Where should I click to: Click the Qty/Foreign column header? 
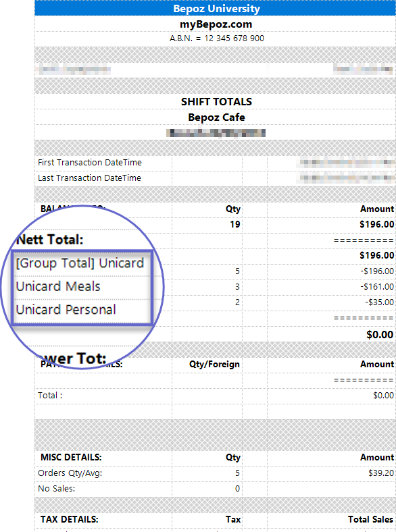click(x=214, y=365)
